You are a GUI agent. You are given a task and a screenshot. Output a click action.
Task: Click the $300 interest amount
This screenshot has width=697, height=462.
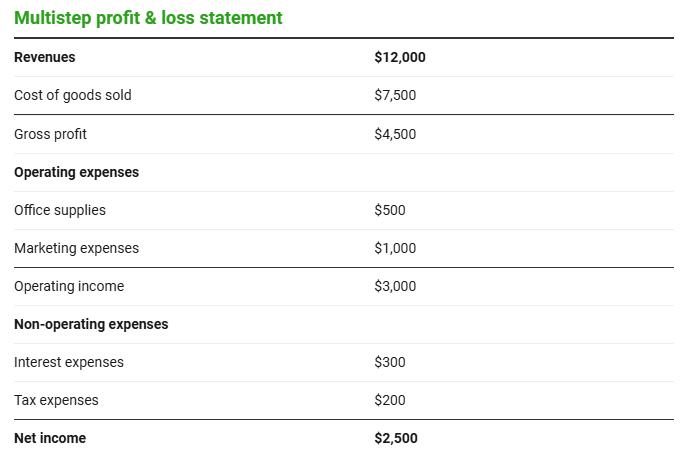pyautogui.click(x=390, y=362)
